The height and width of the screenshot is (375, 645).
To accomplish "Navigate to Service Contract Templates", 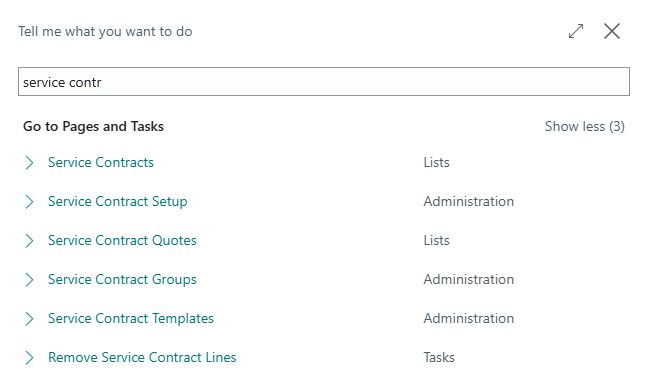I will (x=131, y=319).
